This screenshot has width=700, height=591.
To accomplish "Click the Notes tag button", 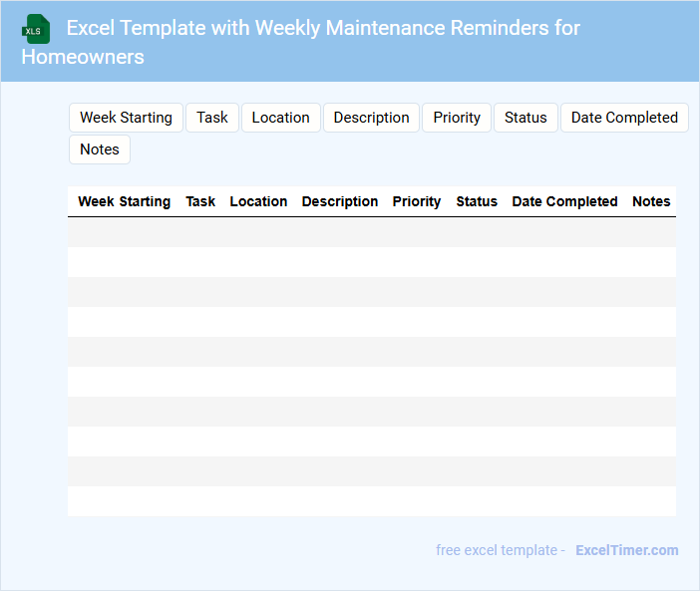I will coord(100,149).
